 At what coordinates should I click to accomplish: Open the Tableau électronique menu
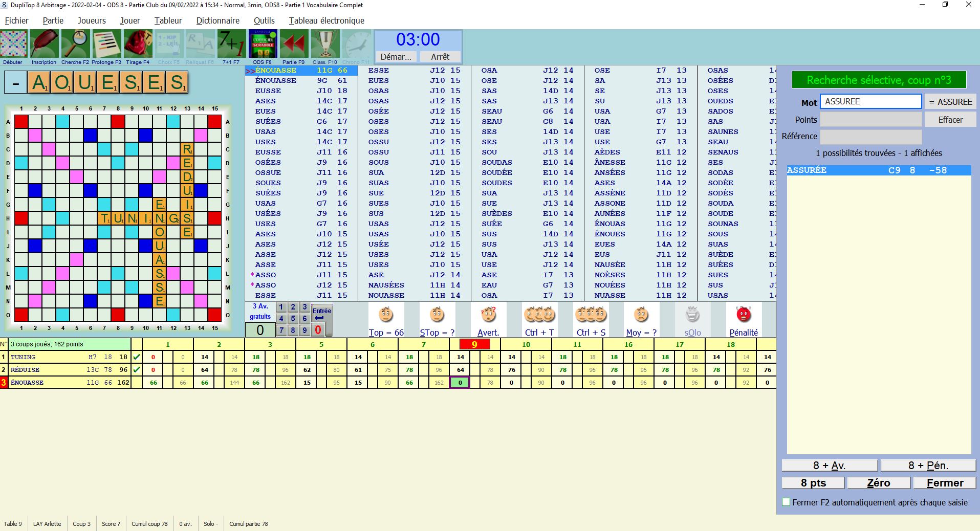[x=326, y=20]
